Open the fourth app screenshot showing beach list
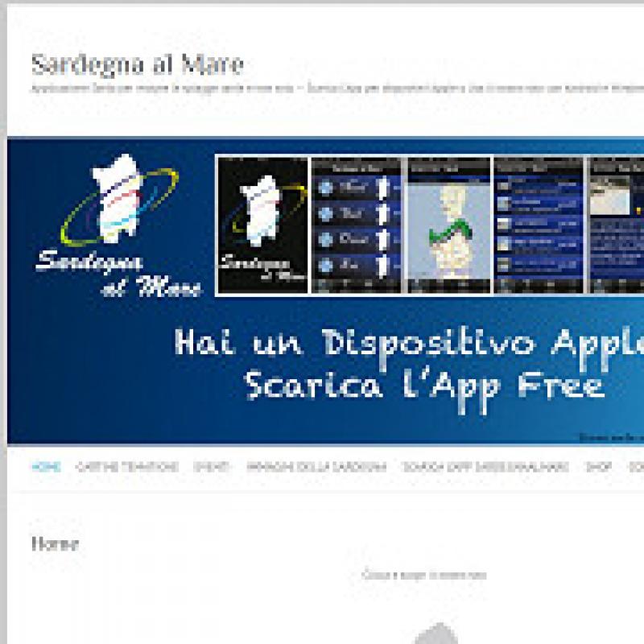The width and height of the screenshot is (644, 644). point(539,225)
